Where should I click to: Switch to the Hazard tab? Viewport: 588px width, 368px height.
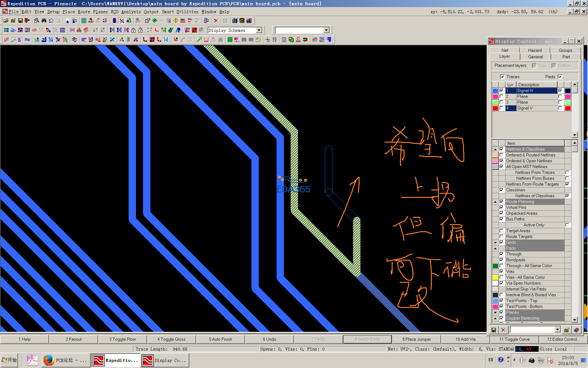[535, 50]
